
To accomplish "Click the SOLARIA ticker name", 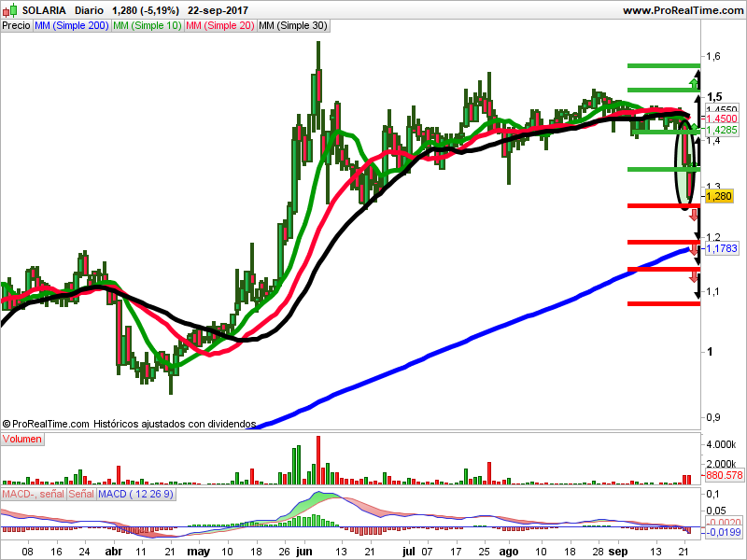I will click(x=44, y=10).
